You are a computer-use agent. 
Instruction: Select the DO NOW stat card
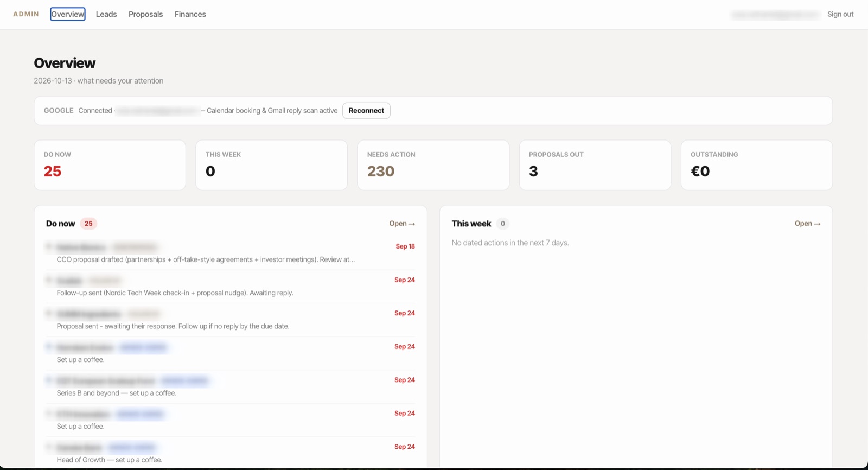click(110, 165)
